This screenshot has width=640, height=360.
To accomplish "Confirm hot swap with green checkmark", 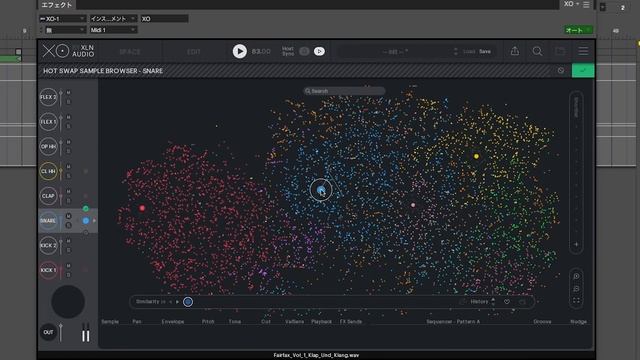I will click(x=583, y=71).
